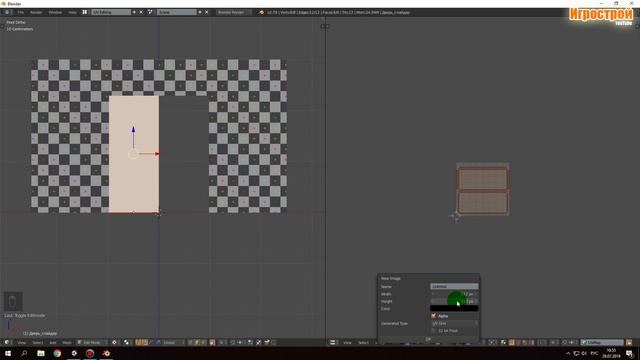
Task: Click the Blender logo in the info bar
Action: point(261,12)
